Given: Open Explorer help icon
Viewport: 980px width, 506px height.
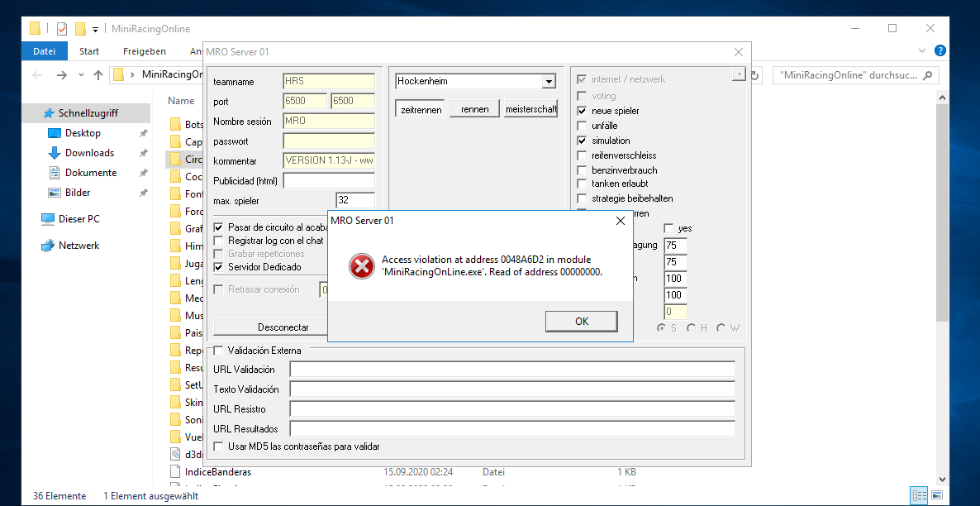Looking at the screenshot, I should (x=940, y=50).
